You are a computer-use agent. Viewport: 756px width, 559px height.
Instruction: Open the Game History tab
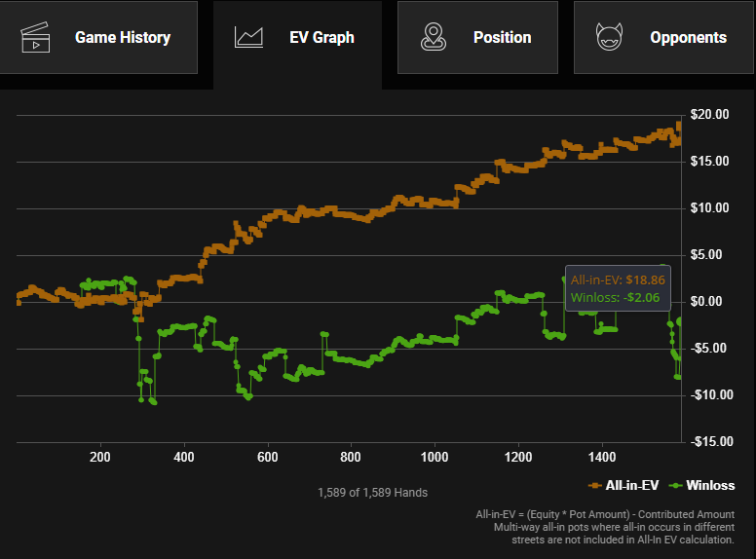[x=97, y=38]
